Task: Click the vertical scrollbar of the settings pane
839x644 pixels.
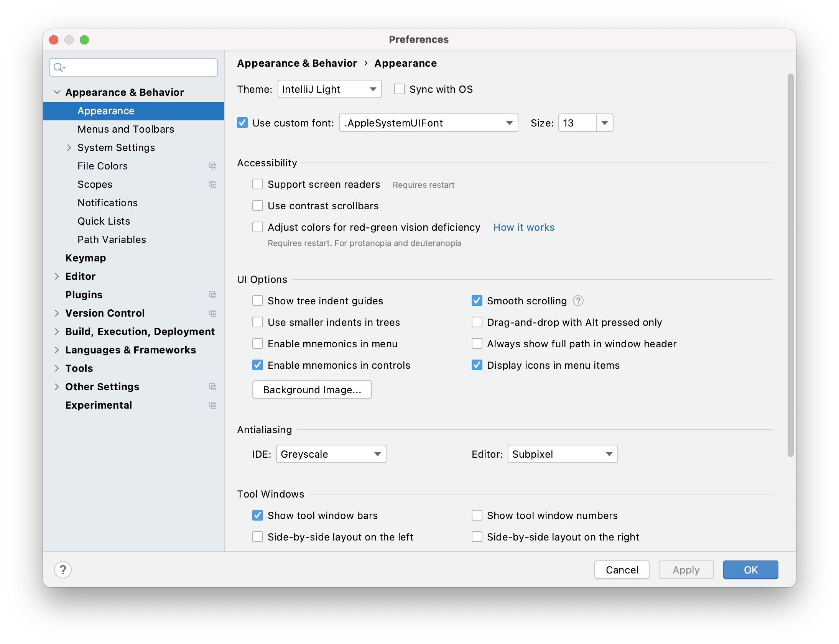Action: (790, 264)
